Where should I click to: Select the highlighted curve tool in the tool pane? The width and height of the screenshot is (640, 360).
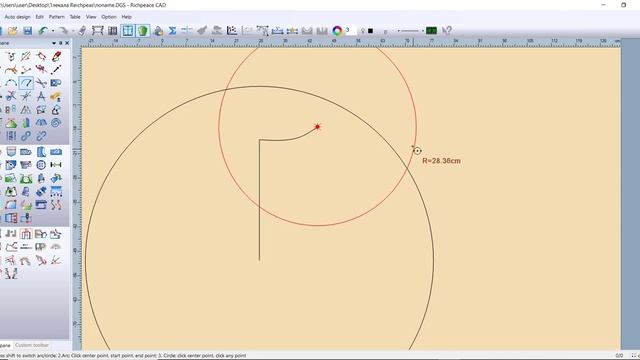(x=26, y=83)
